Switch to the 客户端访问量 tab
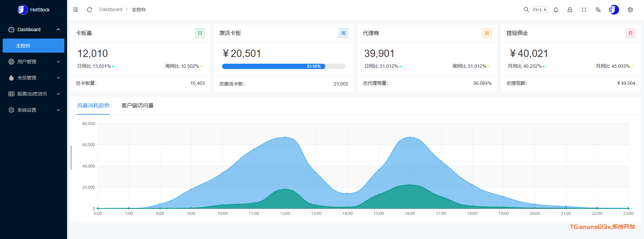 pos(138,106)
